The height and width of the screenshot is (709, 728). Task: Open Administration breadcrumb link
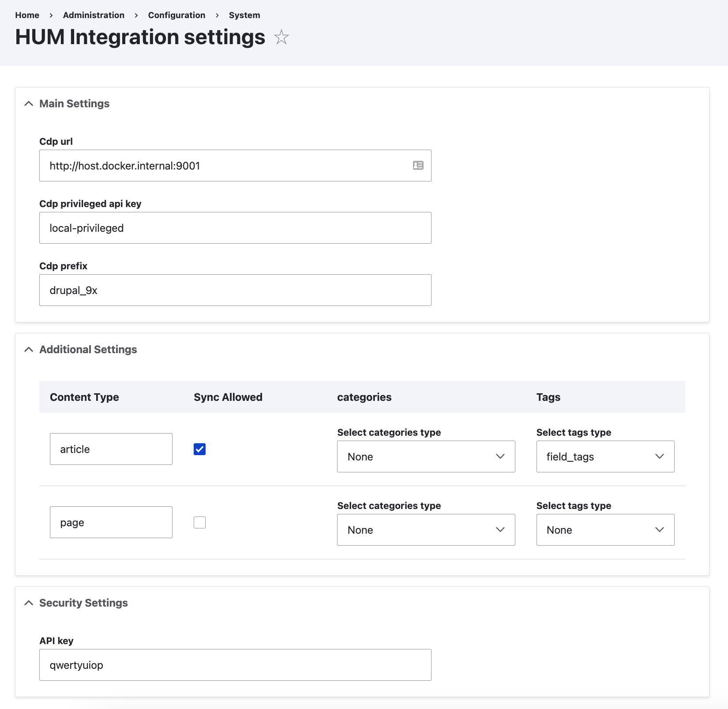[94, 15]
